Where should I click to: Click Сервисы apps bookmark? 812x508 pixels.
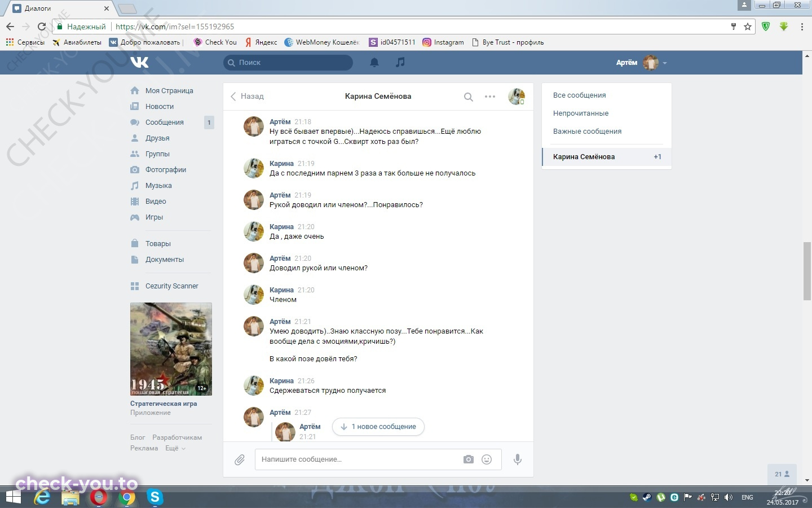click(25, 42)
